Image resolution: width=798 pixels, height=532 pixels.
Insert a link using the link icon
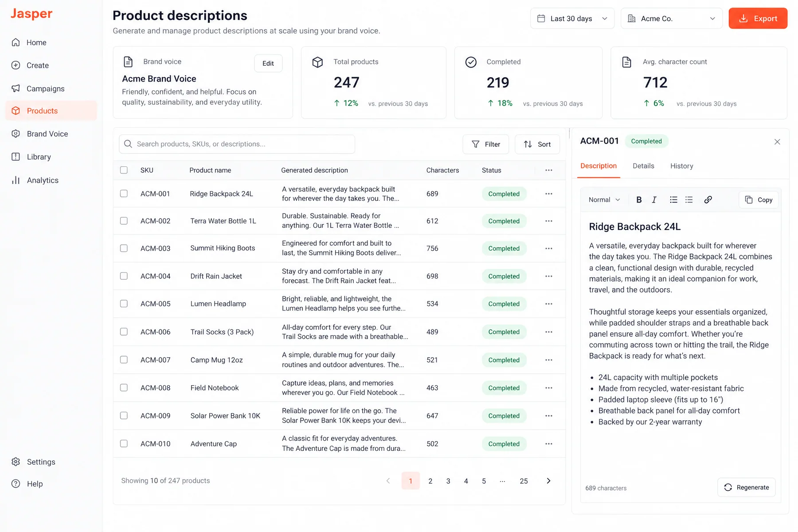[708, 200]
